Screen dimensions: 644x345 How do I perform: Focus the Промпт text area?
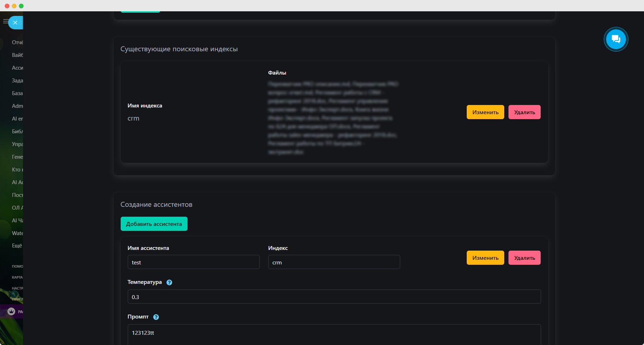(x=334, y=334)
